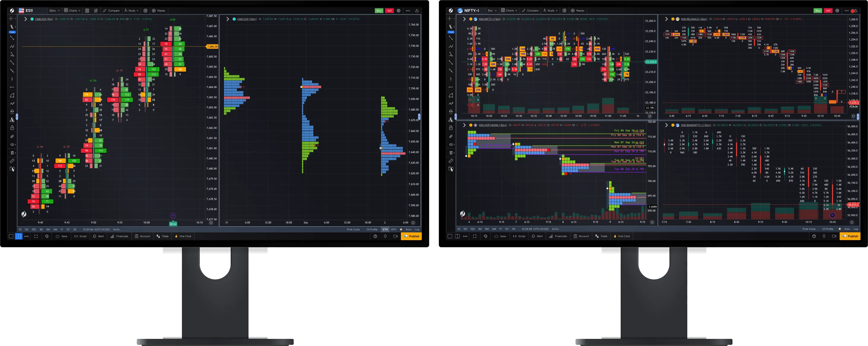The image size is (868, 346).
Task: Select the lock drawings icon in the ES1! left sidebar
Action: (x=12, y=128)
